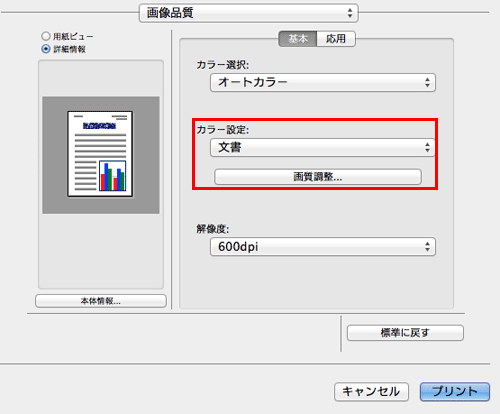The height and width of the screenshot is (414, 500).
Task: Open the 画像品質 panel dropdown
Action: click(x=249, y=13)
